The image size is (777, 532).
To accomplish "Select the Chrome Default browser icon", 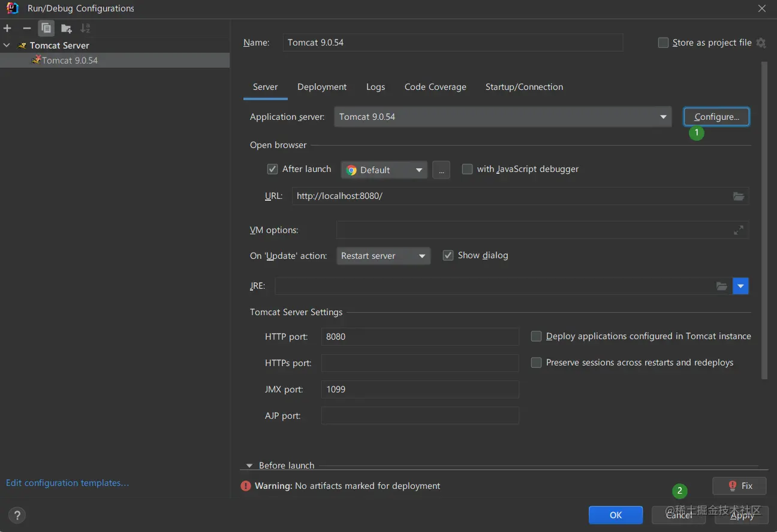I will pos(351,170).
